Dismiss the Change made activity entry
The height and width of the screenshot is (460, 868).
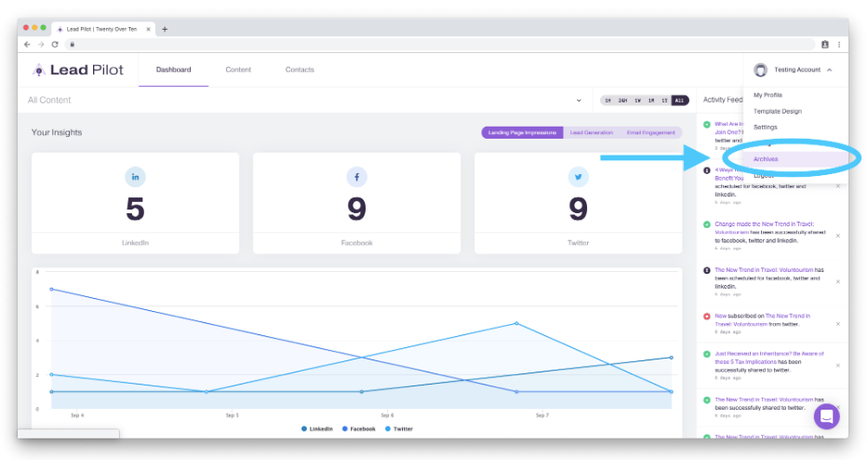pyautogui.click(x=837, y=236)
